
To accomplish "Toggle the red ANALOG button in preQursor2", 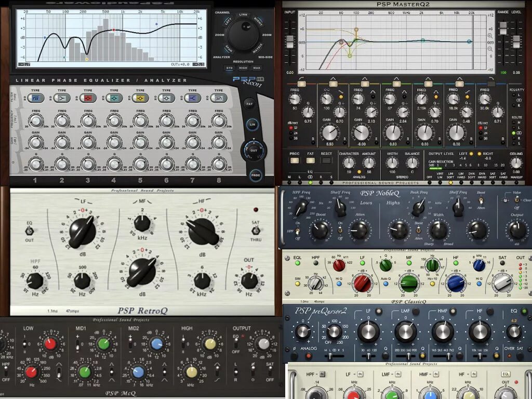I will tap(309, 356).
